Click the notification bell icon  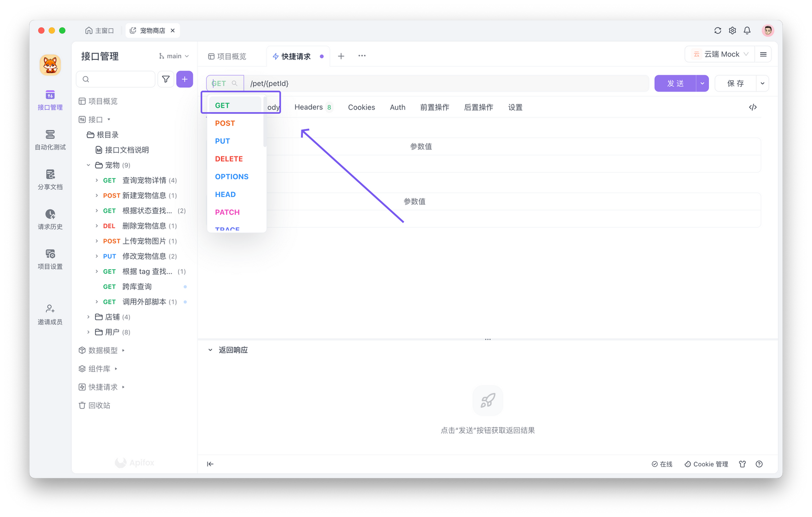point(747,30)
